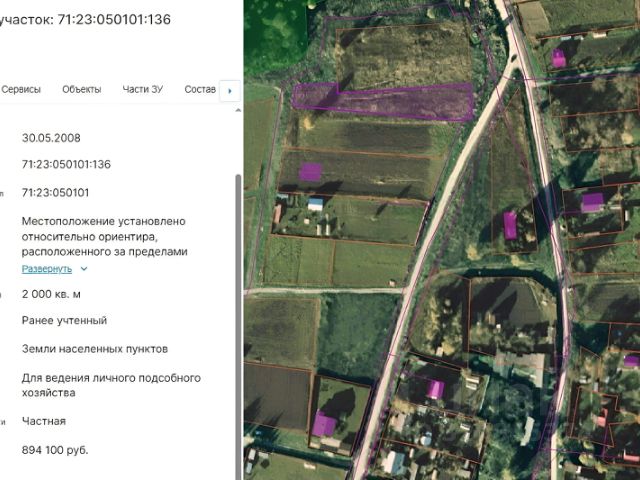Screen dimensions: 640x480
Task: Open the Состав tab
Action: (x=200, y=89)
